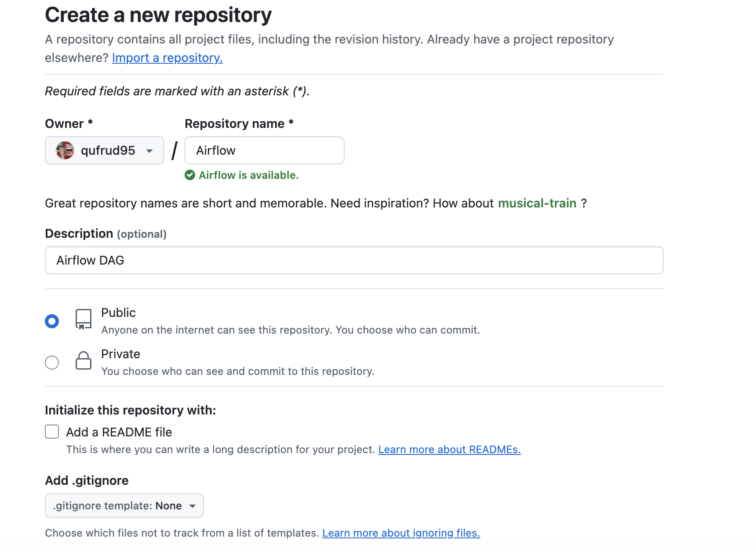Open the Import a repository link
The image size is (756, 552).
pyautogui.click(x=167, y=58)
